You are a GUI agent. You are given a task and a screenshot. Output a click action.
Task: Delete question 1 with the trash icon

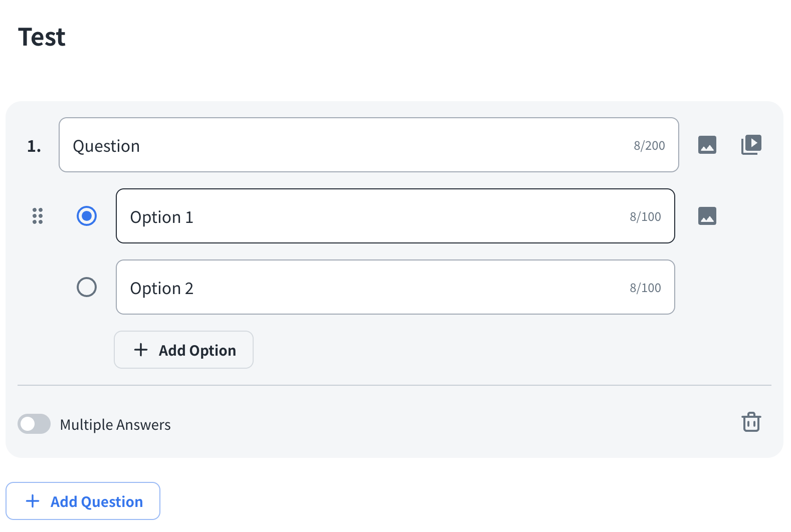pos(751,422)
